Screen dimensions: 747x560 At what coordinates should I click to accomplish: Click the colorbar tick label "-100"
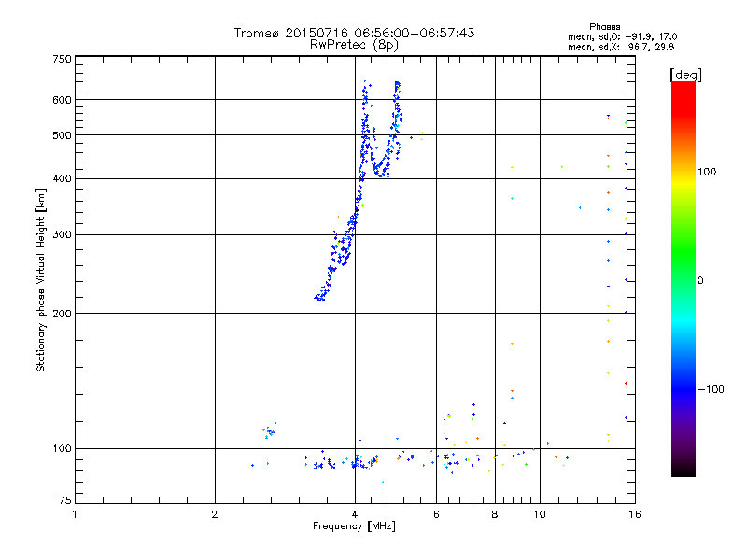[x=712, y=389]
